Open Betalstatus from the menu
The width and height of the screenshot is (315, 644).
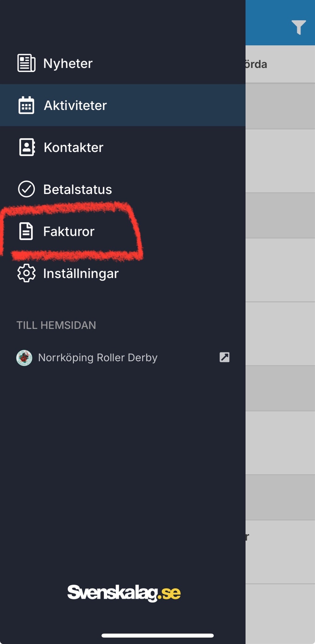[77, 189]
